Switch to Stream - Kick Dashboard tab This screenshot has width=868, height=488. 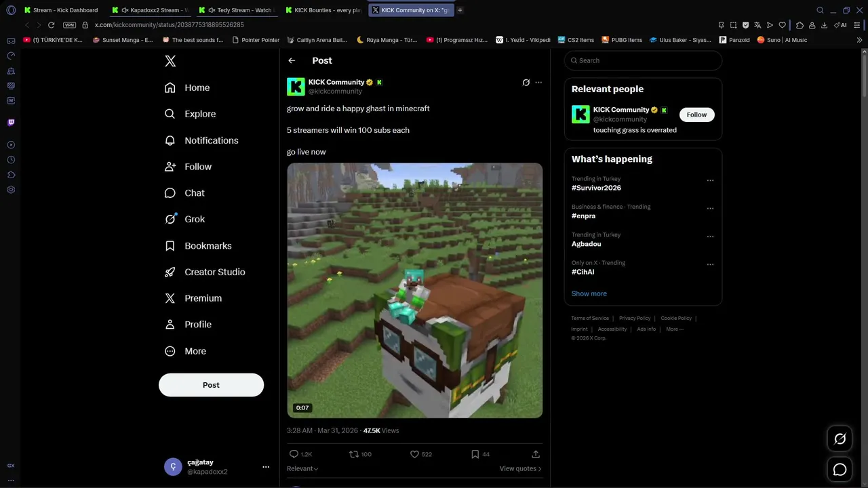click(x=61, y=10)
